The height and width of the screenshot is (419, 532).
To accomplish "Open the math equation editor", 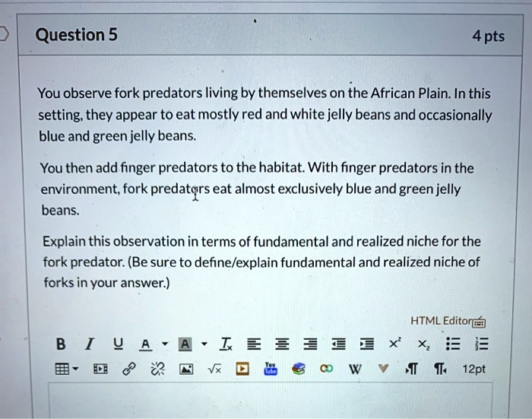I will [214, 369].
